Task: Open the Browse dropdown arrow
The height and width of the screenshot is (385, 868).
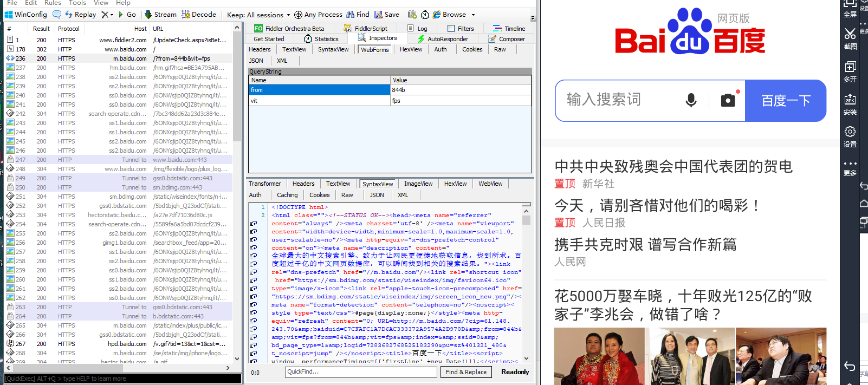Action: [473, 15]
